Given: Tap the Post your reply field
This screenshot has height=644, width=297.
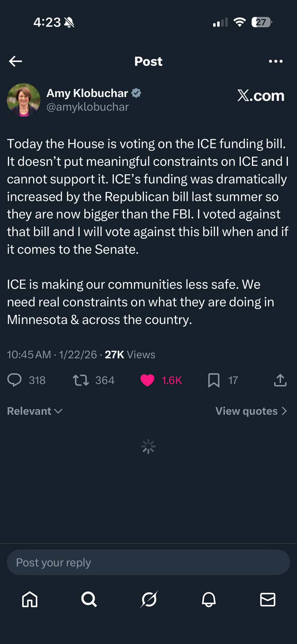Looking at the screenshot, I should (x=148, y=562).
